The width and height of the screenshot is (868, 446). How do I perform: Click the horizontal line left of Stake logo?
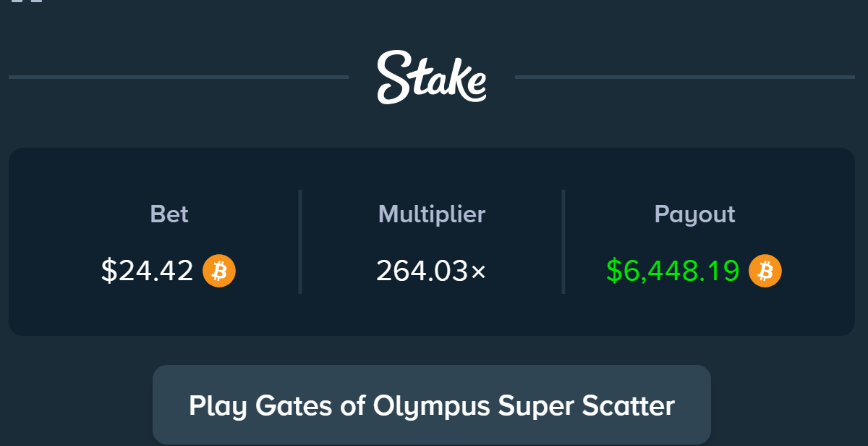[178, 77]
